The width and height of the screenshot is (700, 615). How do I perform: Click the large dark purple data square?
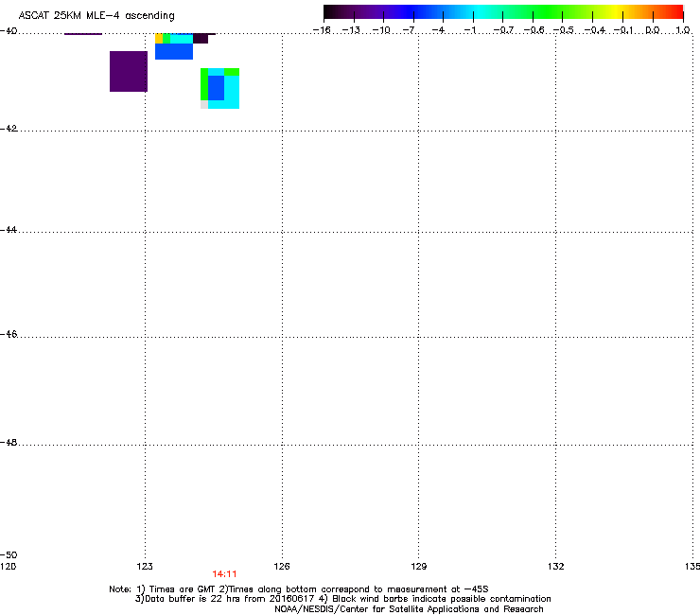[129, 72]
